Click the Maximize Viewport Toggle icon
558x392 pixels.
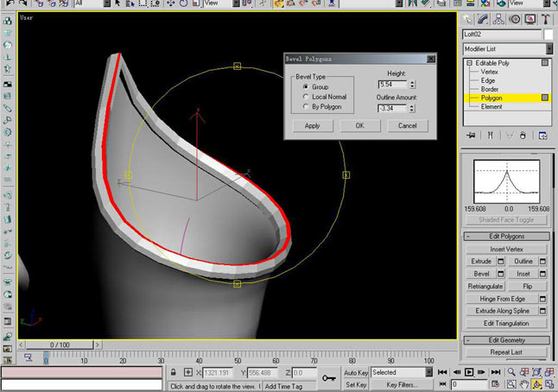click(549, 384)
